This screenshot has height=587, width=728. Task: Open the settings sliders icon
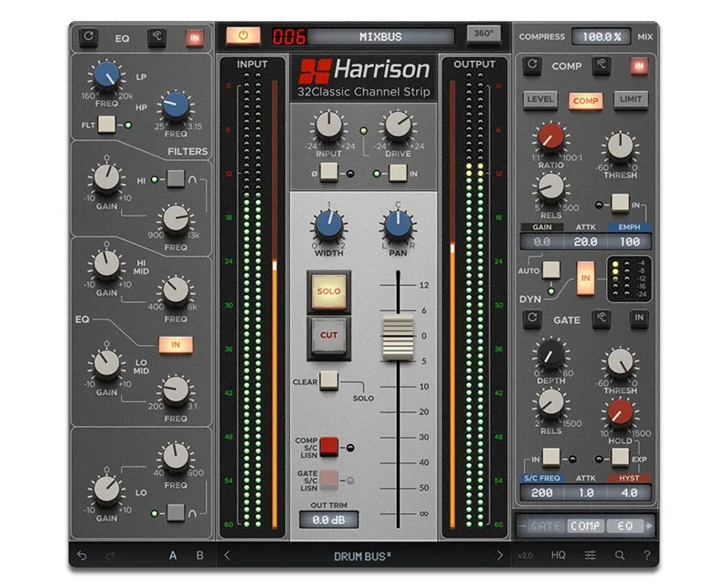590,555
